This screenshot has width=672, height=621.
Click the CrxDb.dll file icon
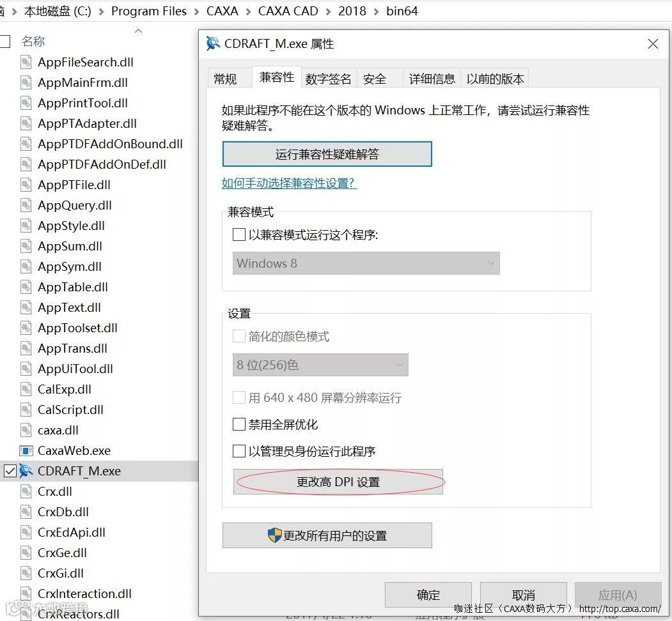coord(26,512)
